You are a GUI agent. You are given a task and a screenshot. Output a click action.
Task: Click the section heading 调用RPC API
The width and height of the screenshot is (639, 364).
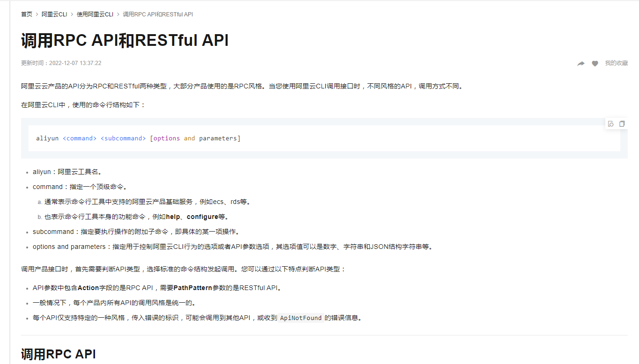point(59,354)
